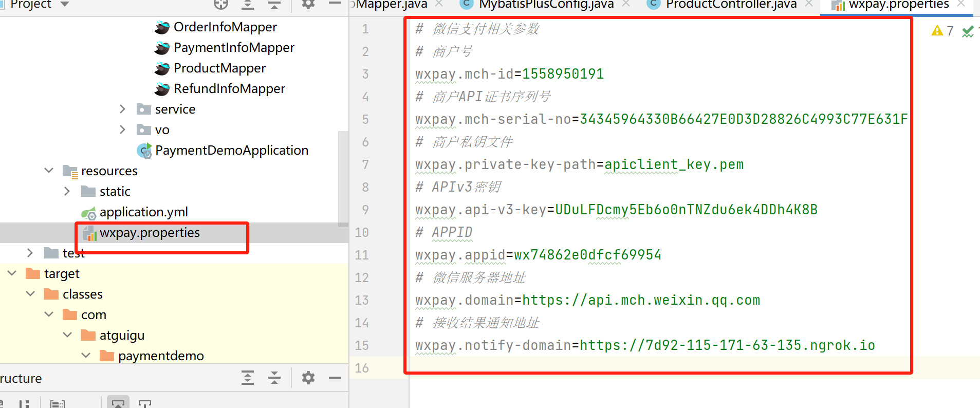Screen dimensions: 980x408
Task: Collapse the target folder
Action: (12, 273)
